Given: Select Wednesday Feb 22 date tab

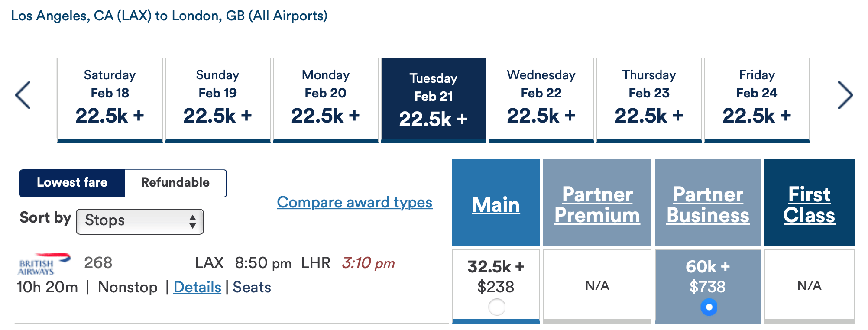Looking at the screenshot, I should coord(541,100).
